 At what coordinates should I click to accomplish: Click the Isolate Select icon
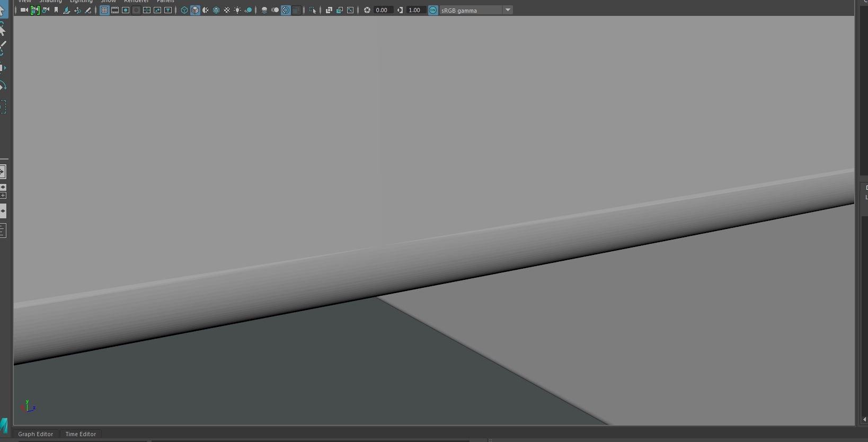pyautogui.click(x=313, y=10)
